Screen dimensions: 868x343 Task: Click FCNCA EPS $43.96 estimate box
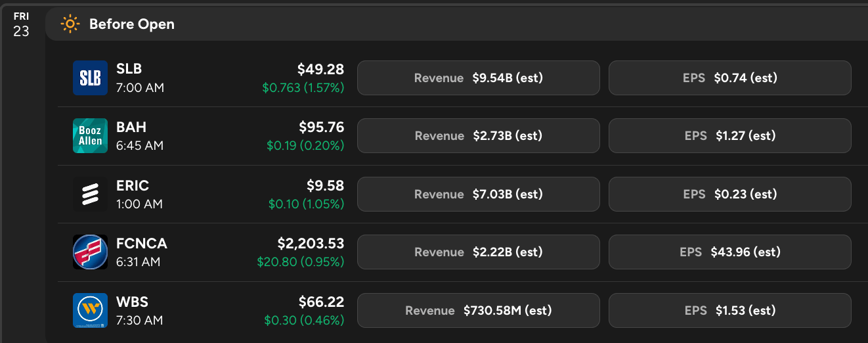[x=729, y=252]
